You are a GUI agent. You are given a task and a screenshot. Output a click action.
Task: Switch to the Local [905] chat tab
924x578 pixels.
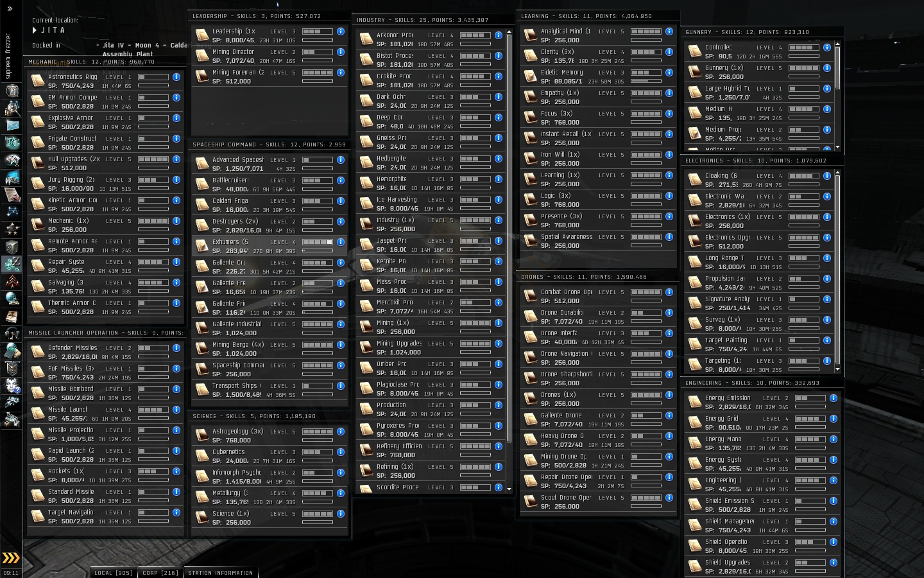[x=114, y=573]
